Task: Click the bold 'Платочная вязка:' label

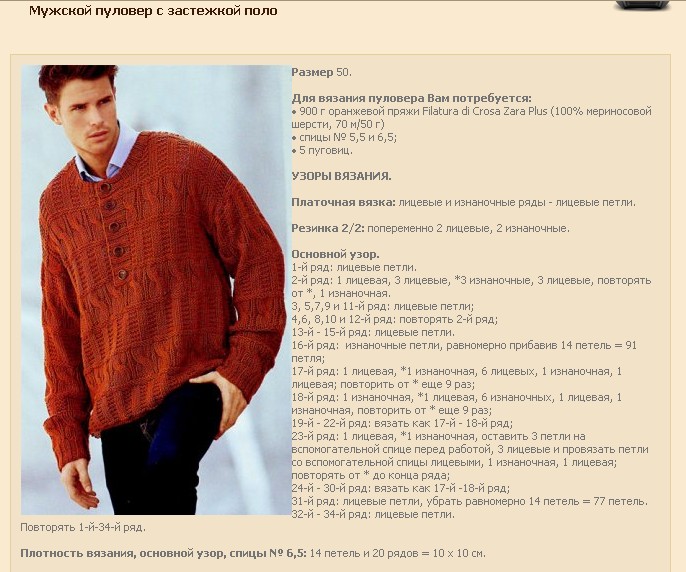Action: tap(343, 203)
